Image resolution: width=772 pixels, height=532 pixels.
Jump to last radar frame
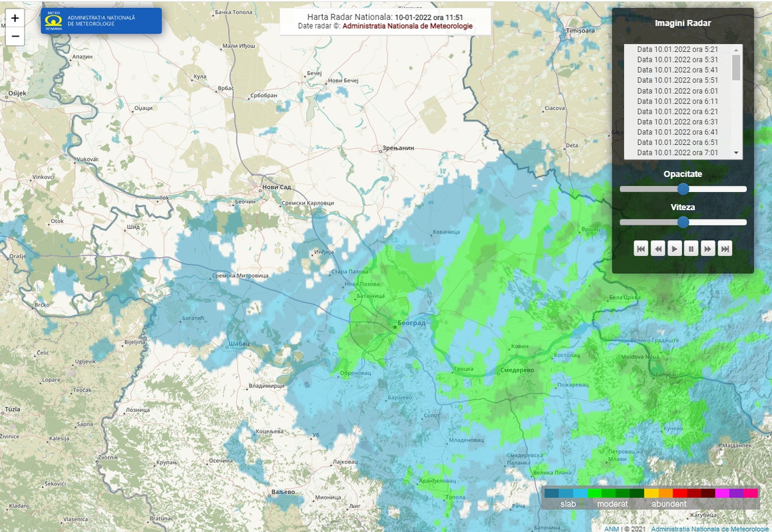(x=725, y=249)
